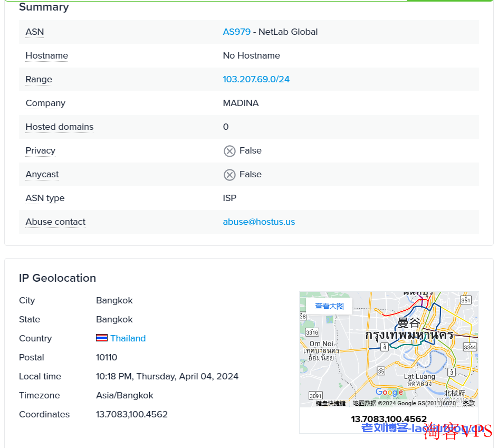498x448 pixels.
Task: Click the NetLab Global ASN name
Action: [288, 32]
